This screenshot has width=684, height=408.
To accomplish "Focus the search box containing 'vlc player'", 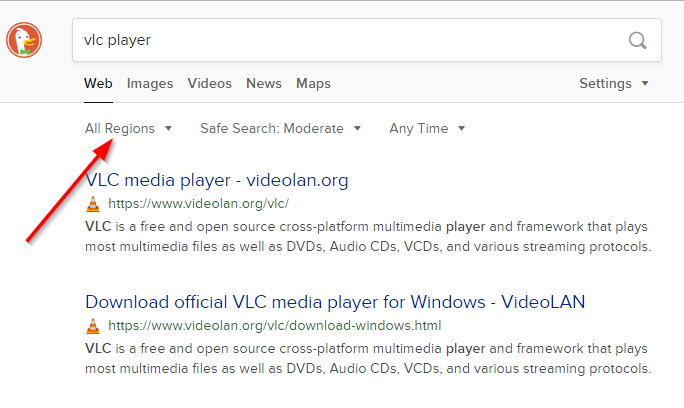I will [367, 40].
